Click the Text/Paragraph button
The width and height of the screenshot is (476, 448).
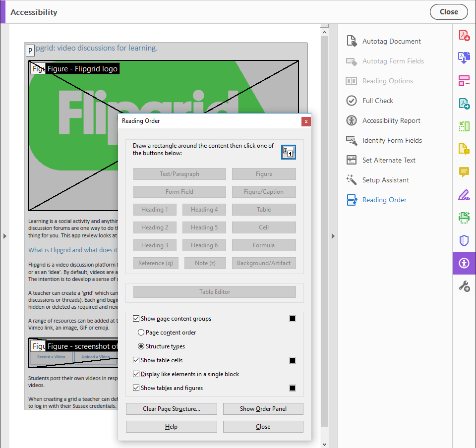(x=179, y=174)
